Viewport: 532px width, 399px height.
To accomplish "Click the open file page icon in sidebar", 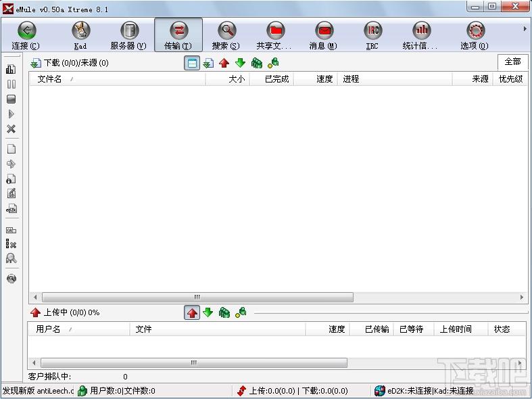I will coord(11,149).
